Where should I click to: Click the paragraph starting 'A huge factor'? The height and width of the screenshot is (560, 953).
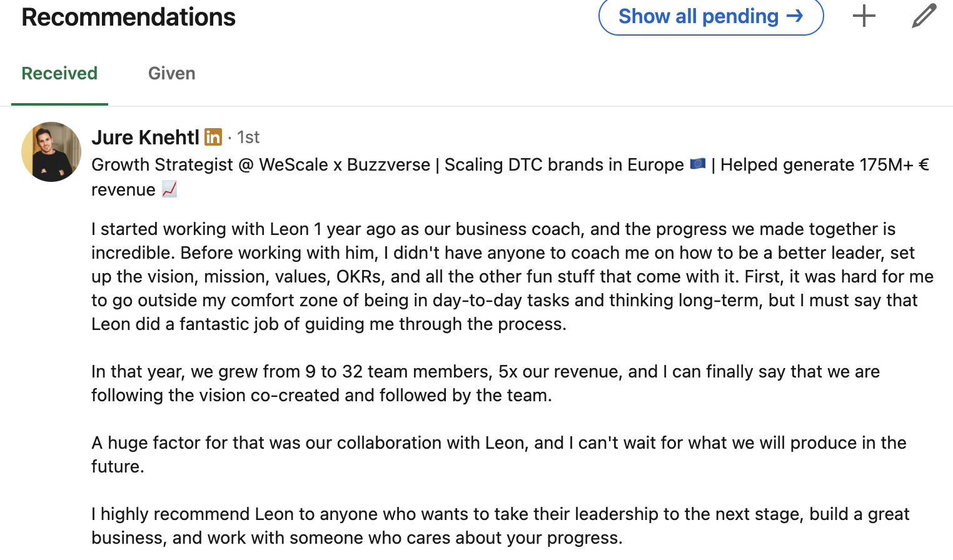click(x=498, y=454)
